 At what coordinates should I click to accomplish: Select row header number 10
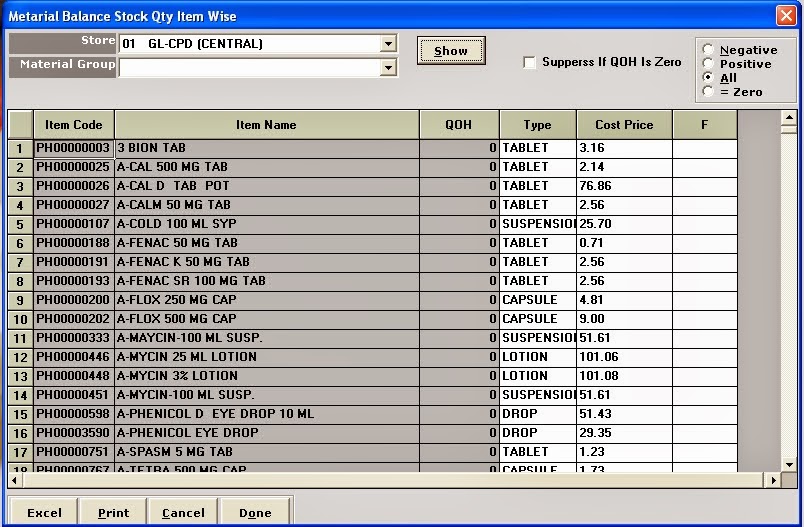coord(20,319)
